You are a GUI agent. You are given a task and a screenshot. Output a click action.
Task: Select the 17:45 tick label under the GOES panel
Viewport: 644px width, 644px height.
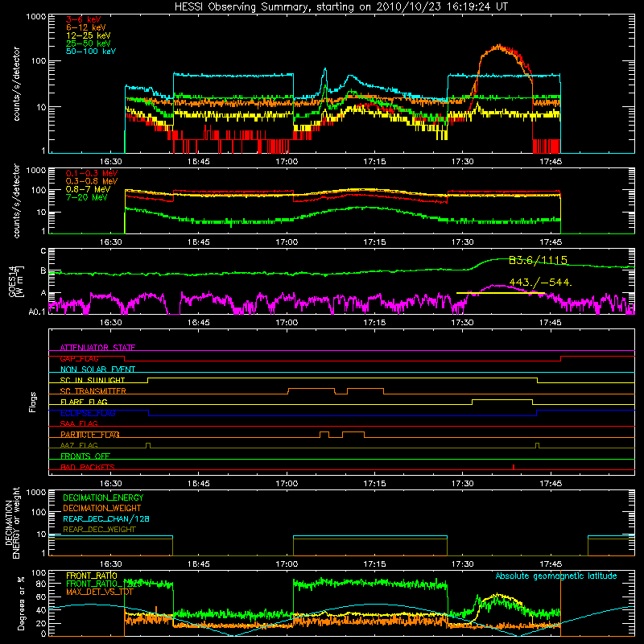[551, 323]
